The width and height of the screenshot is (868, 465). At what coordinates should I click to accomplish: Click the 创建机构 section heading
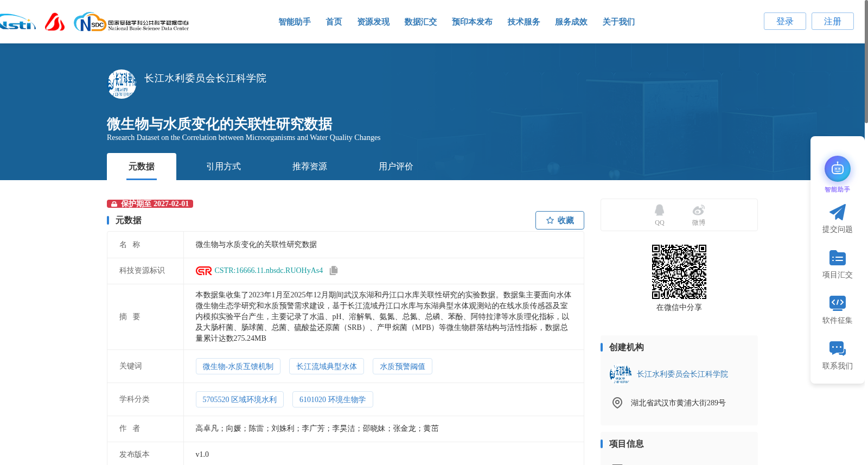[x=626, y=347]
